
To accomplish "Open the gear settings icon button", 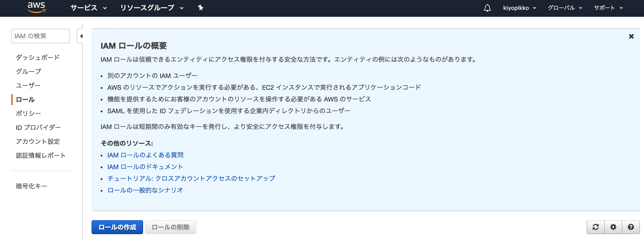I will pyautogui.click(x=613, y=227).
